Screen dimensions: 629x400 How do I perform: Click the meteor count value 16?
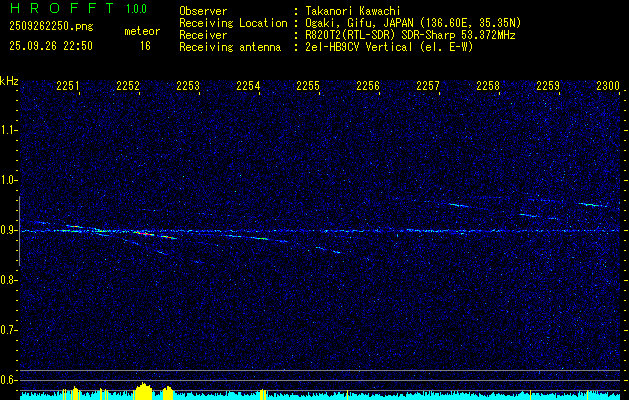pyautogui.click(x=145, y=46)
